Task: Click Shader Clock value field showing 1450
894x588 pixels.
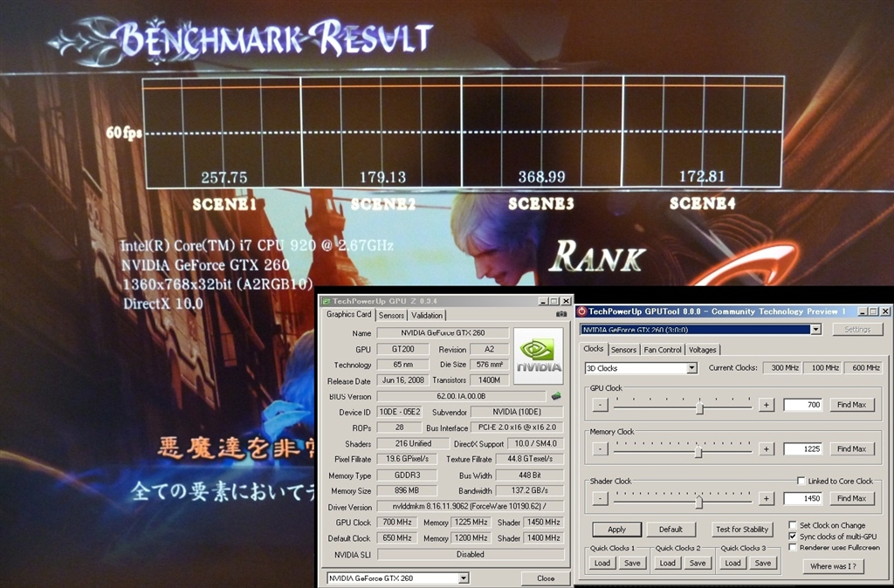Action: (x=803, y=498)
